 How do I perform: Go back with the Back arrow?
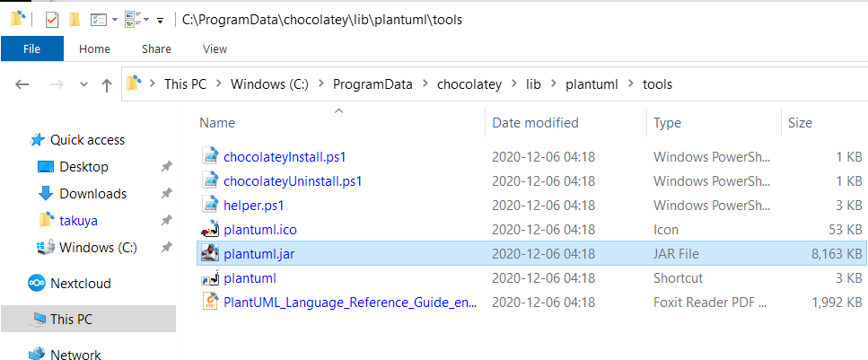(x=22, y=84)
